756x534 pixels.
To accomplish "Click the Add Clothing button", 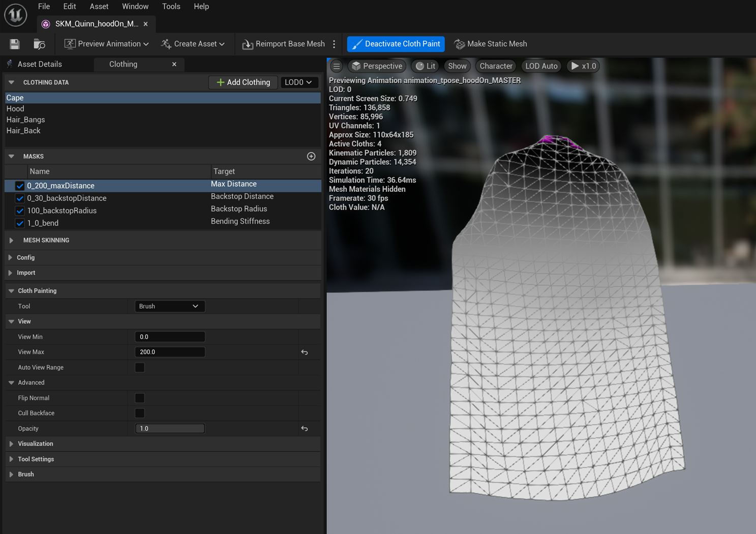I will tap(243, 82).
